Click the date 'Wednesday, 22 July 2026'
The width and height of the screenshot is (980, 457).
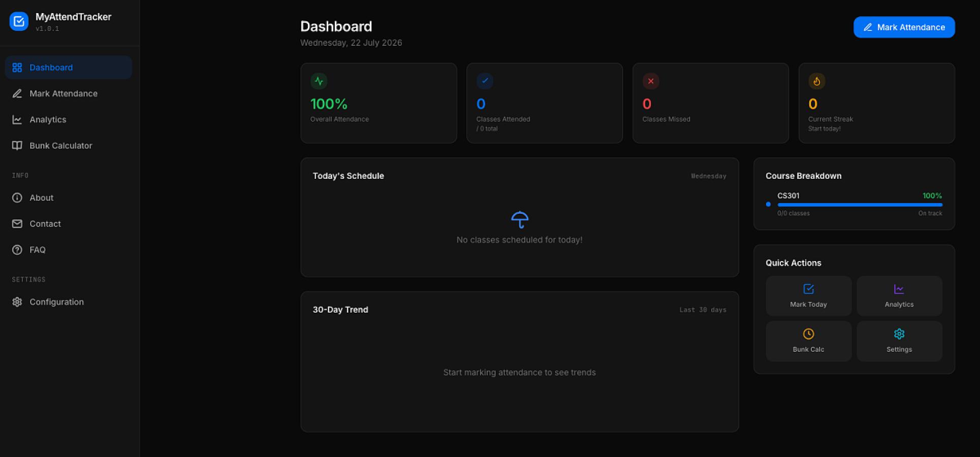(351, 43)
